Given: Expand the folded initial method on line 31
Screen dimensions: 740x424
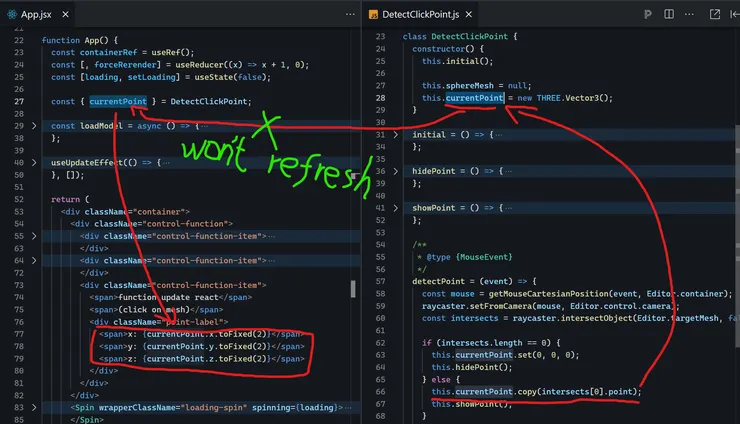Looking at the screenshot, I should (395, 135).
